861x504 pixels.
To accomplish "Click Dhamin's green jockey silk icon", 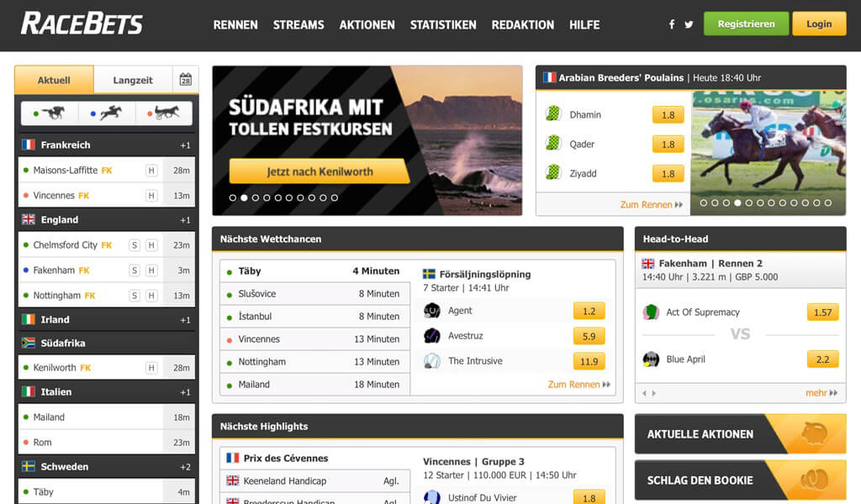I will [x=553, y=114].
